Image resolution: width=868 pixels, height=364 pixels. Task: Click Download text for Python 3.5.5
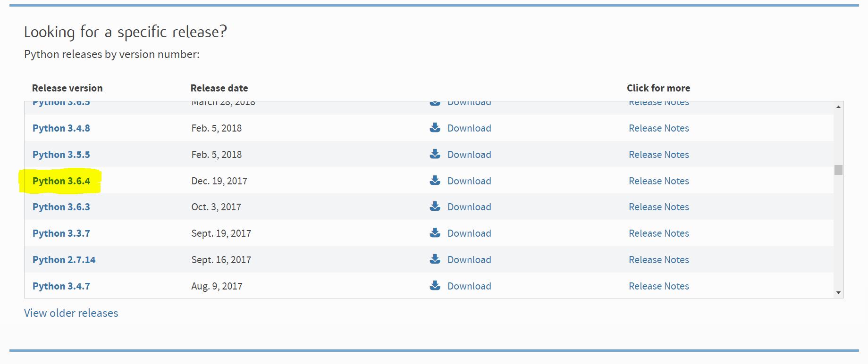tap(469, 155)
